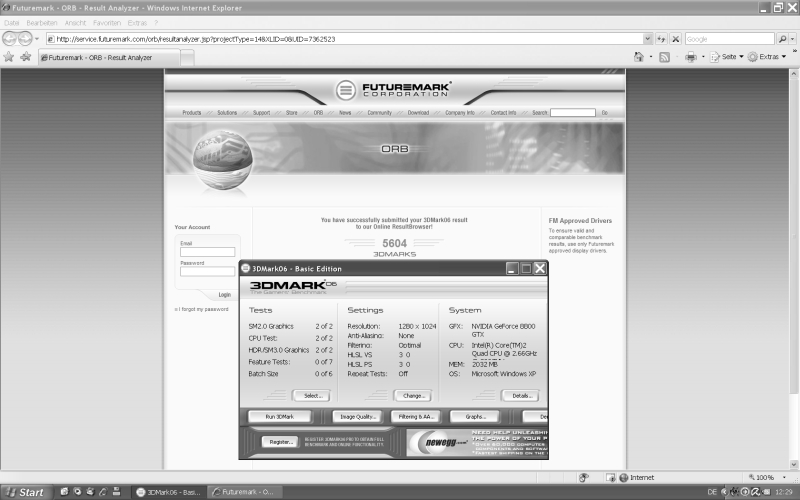The height and width of the screenshot is (500, 800).
Task: Click the newegg advertisement banner
Action: pos(477,442)
